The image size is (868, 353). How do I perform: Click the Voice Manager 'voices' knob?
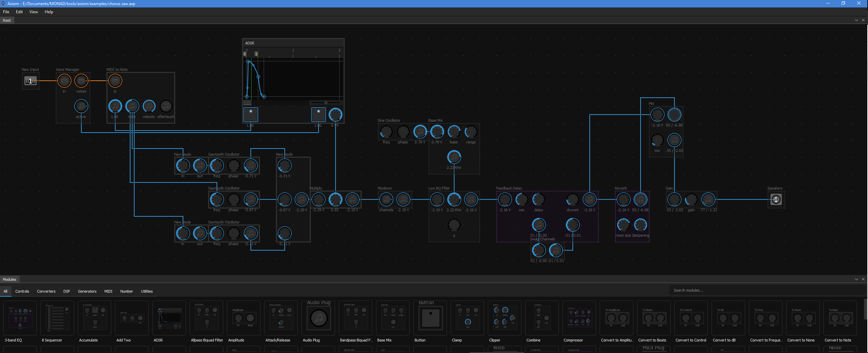81,81
